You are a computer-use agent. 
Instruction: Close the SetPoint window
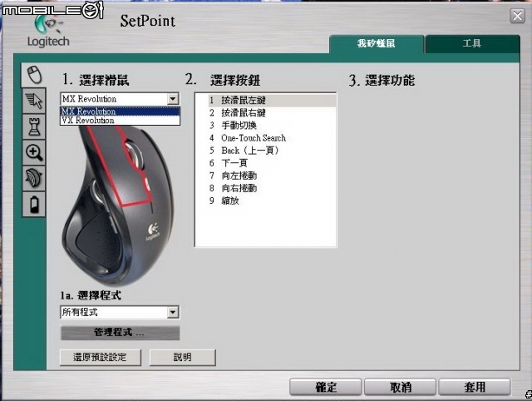[517, 16]
